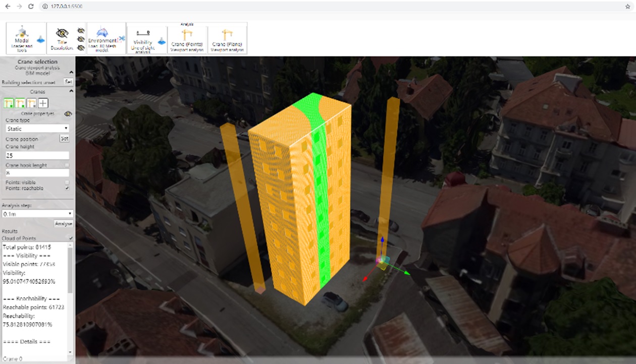Screen dimensions: 636x364
Task: Open Crane (Plane) viewport analysis
Action: click(227, 39)
